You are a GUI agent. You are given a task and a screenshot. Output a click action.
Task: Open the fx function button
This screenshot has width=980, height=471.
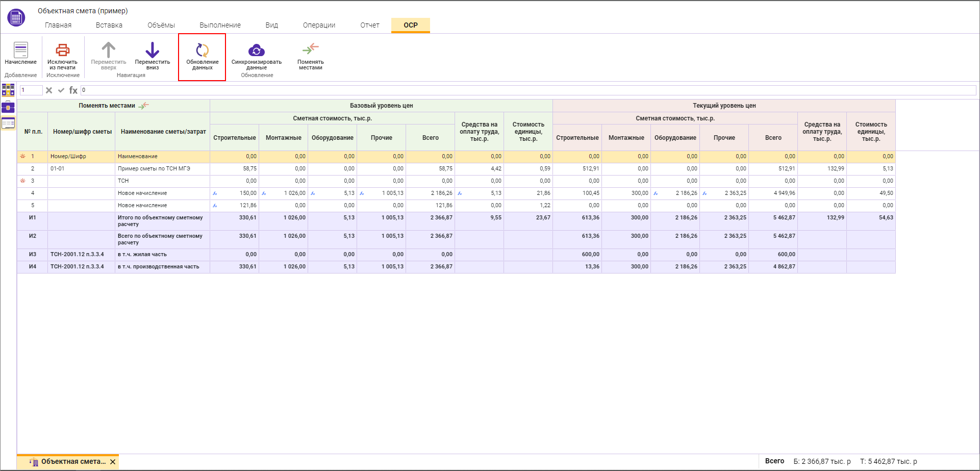73,90
